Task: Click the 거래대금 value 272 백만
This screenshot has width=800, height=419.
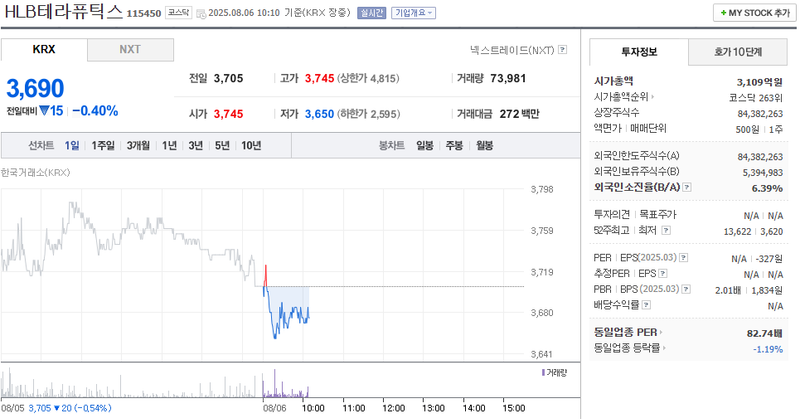Action: click(519, 114)
